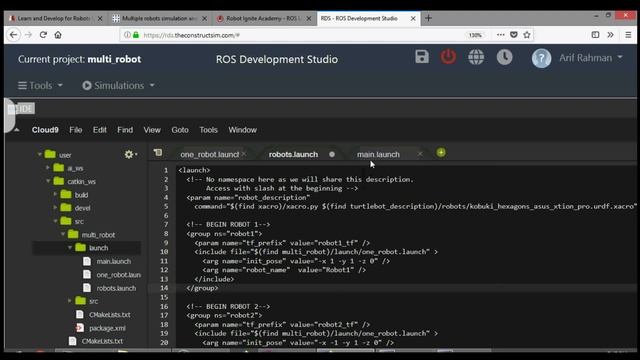Screen dimensions: 640x360
Task: Click the clock history icon
Action: pyautogui.click(x=504, y=57)
